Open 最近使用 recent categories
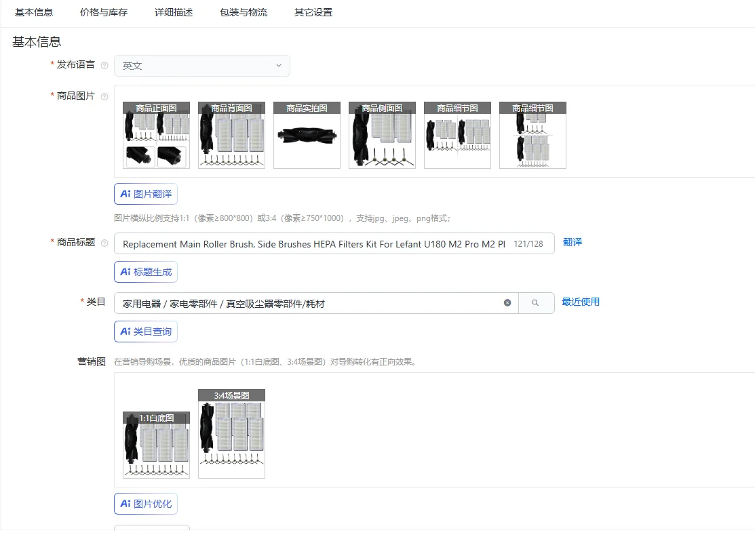755x560 pixels. point(581,303)
